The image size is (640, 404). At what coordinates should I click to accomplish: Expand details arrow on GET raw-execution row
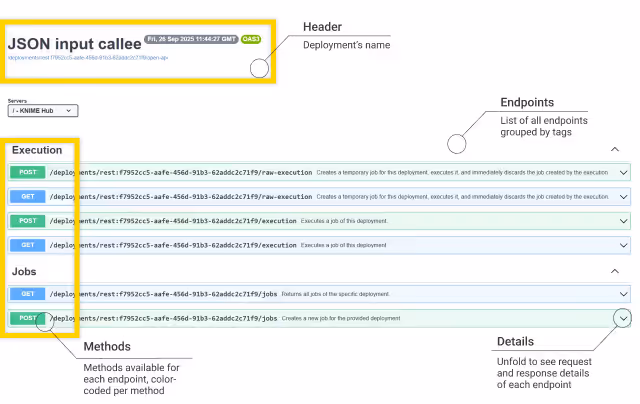coord(623,197)
